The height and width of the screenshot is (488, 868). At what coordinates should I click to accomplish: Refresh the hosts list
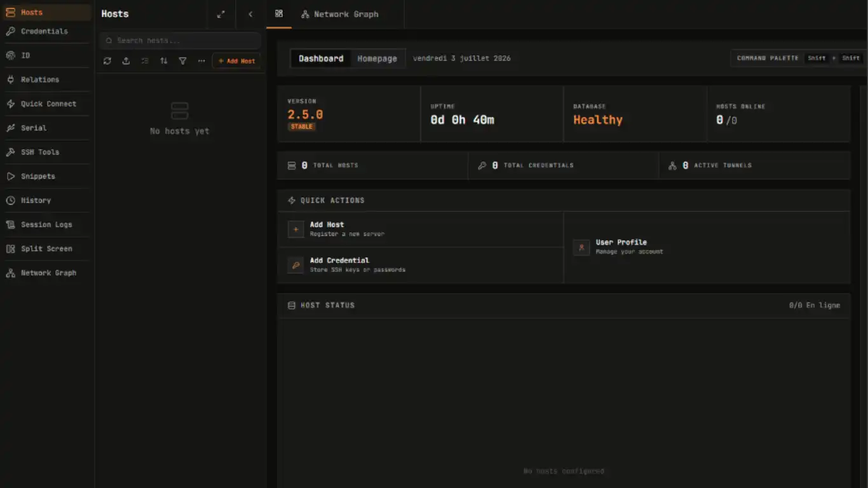107,61
